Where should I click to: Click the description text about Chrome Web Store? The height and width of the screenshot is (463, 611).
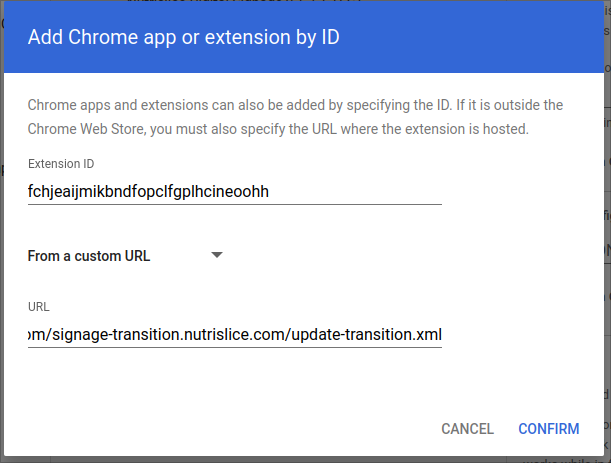click(295, 117)
